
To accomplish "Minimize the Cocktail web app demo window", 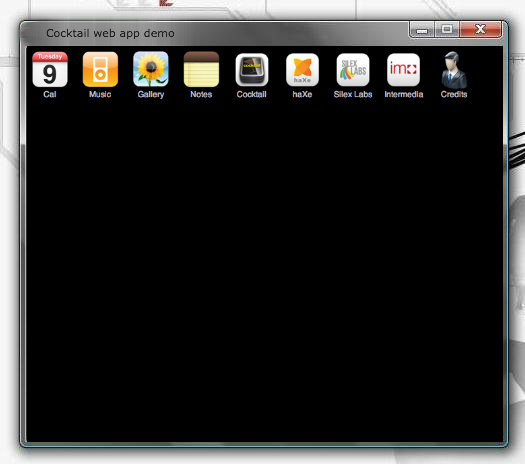I will (x=422, y=29).
